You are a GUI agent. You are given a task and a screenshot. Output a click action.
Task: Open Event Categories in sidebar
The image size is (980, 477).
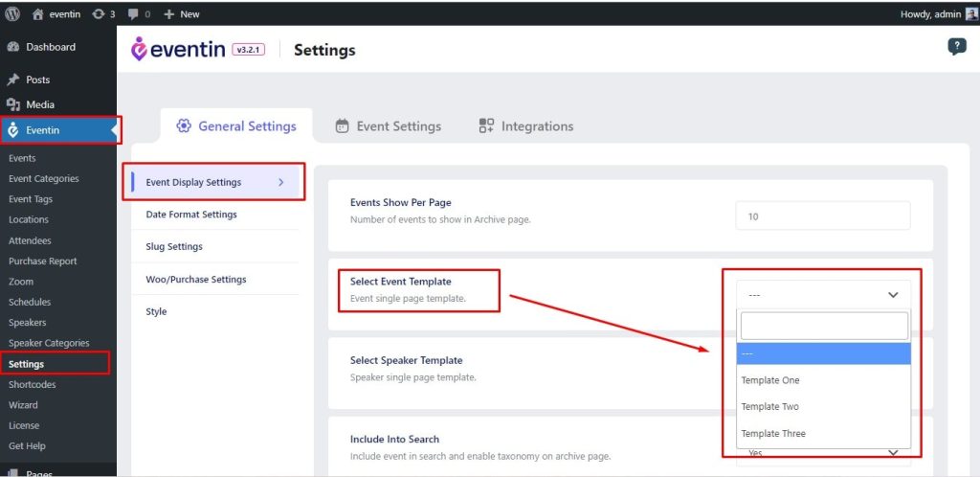coord(44,178)
